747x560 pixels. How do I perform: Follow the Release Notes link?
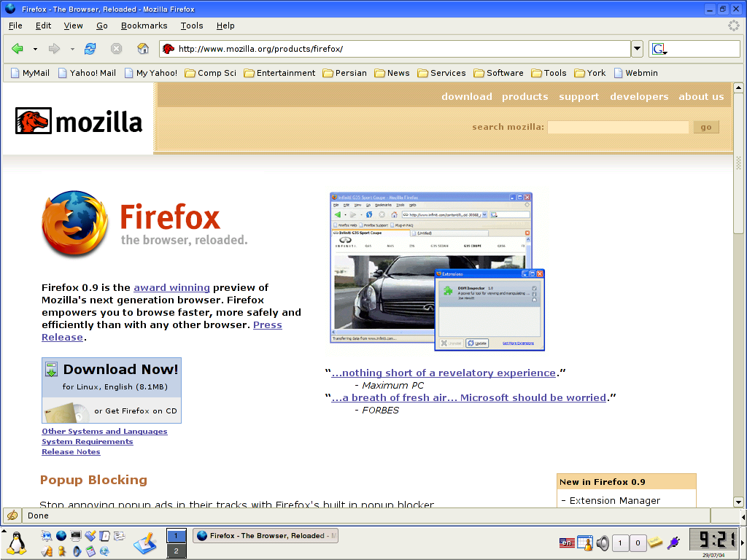[x=70, y=451]
